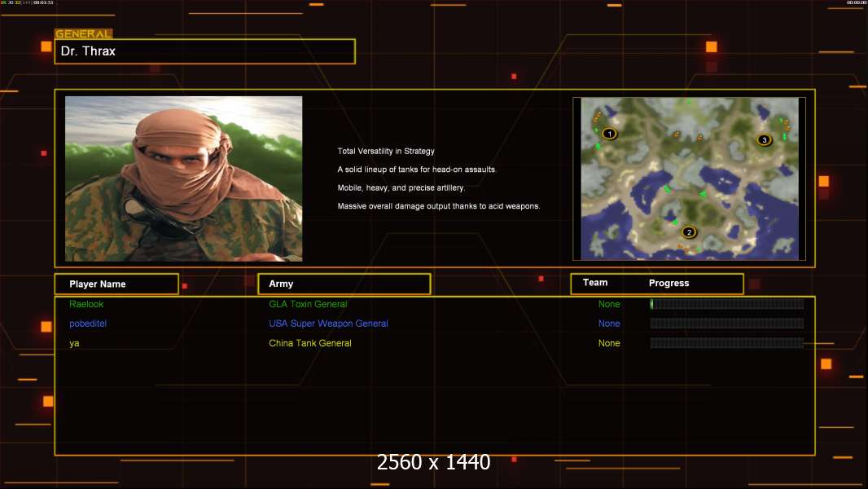This screenshot has width=868, height=489.
Task: Click start position marker 3 on minimap
Action: point(763,140)
